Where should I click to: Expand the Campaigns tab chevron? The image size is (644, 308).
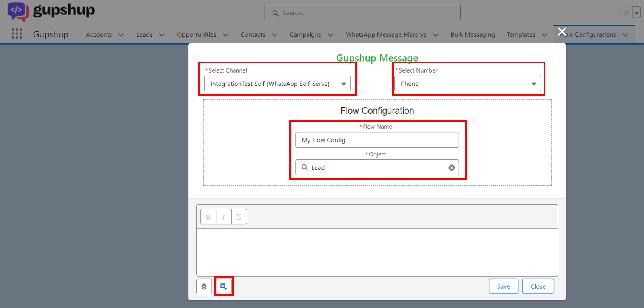click(331, 35)
